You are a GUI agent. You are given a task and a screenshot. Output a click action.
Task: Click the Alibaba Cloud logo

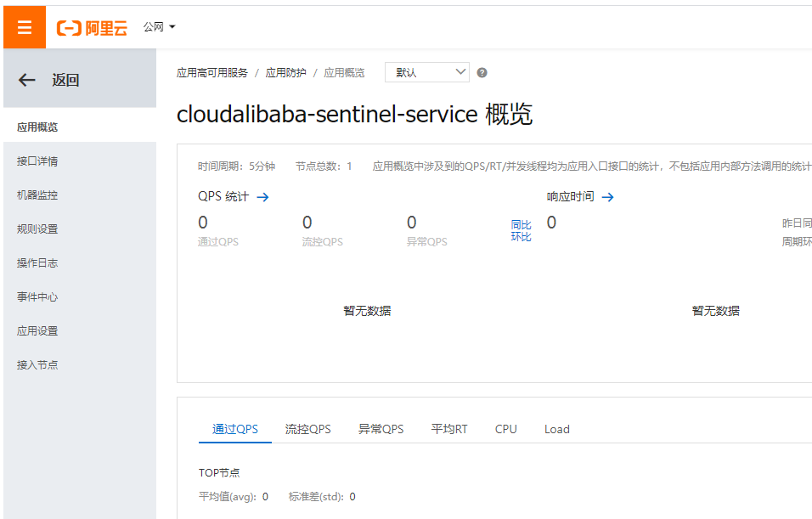pyautogui.click(x=92, y=28)
